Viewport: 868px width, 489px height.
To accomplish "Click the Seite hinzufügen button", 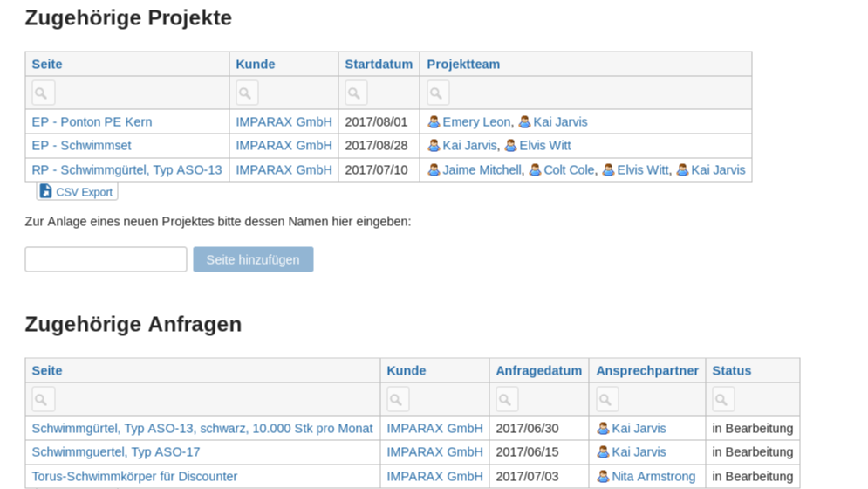I will 253,259.
